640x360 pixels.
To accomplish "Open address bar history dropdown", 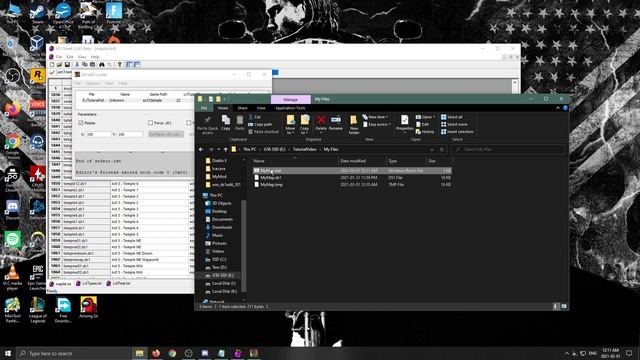I will 432,149.
